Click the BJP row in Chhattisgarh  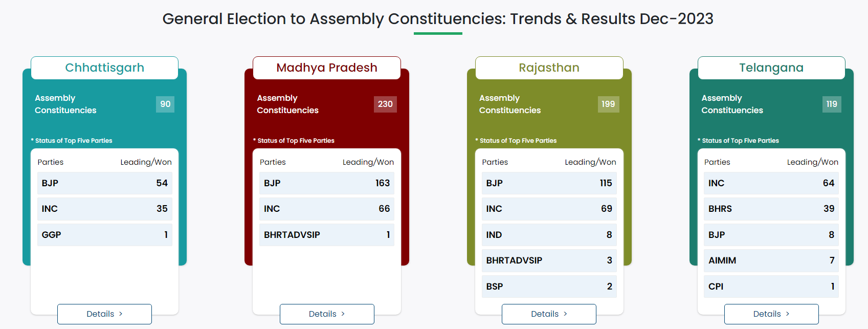(x=104, y=183)
